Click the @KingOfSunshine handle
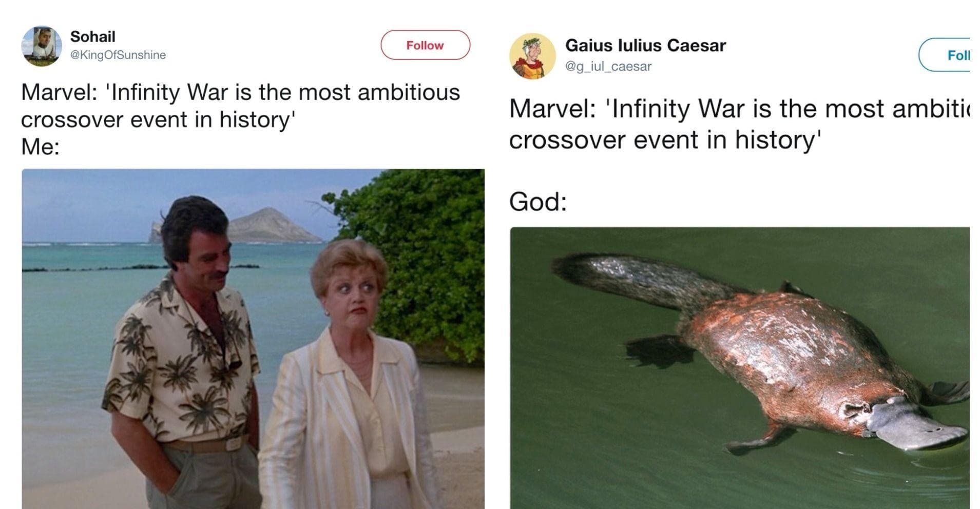 coord(118,55)
